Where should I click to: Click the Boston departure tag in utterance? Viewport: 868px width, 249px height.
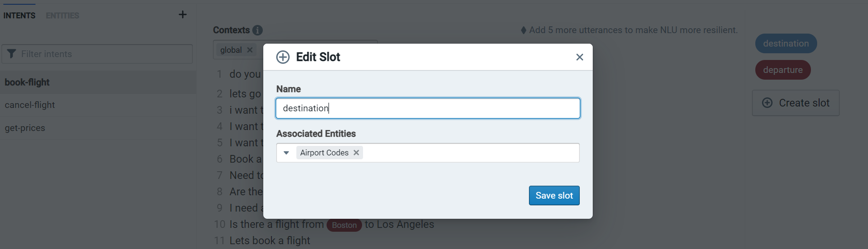click(x=344, y=225)
